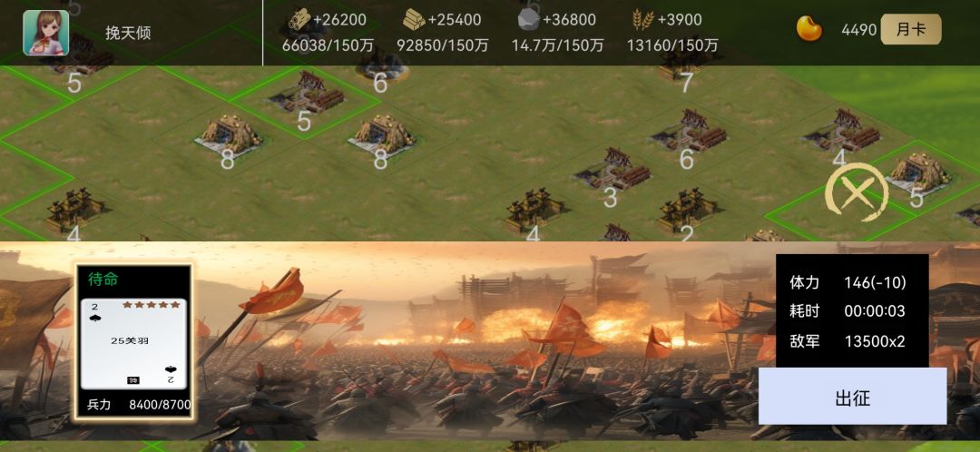Select the level 3 lumber mill tile
Screen dimensions: 980x452
pos(612,173)
